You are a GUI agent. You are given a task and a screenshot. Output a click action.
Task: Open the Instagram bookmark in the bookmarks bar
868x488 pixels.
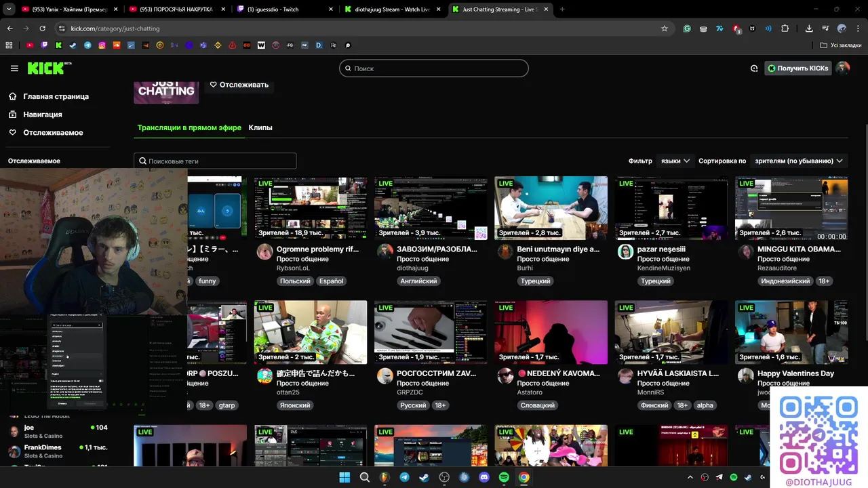tap(102, 45)
